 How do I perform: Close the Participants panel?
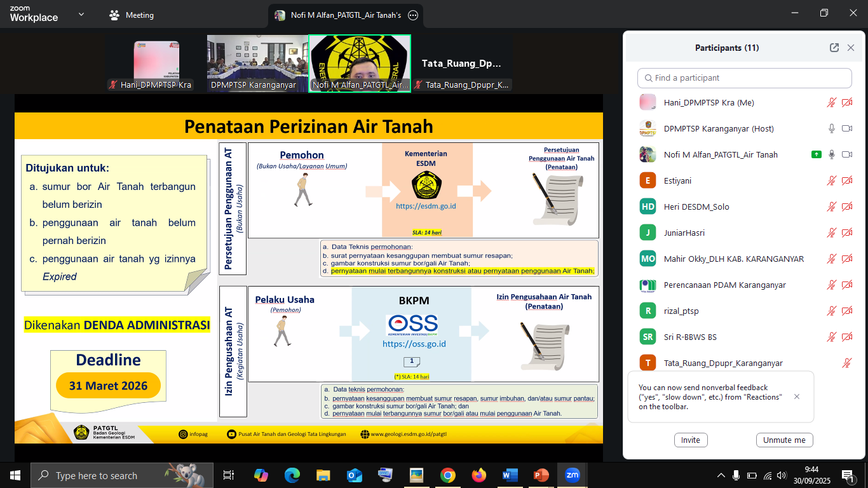(851, 48)
